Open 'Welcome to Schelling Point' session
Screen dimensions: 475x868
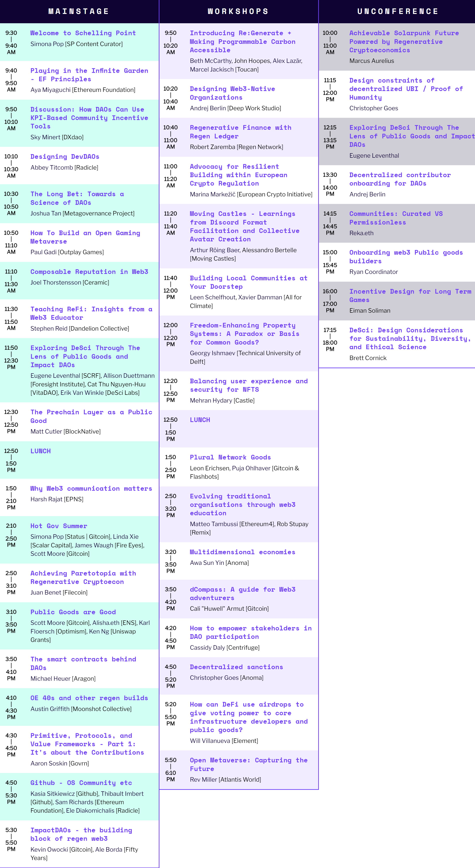click(x=83, y=33)
